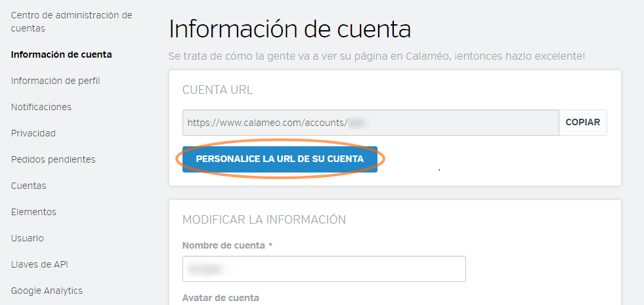Open Llaves de API page
Viewport: 644px width, 305px height.
click(x=39, y=264)
